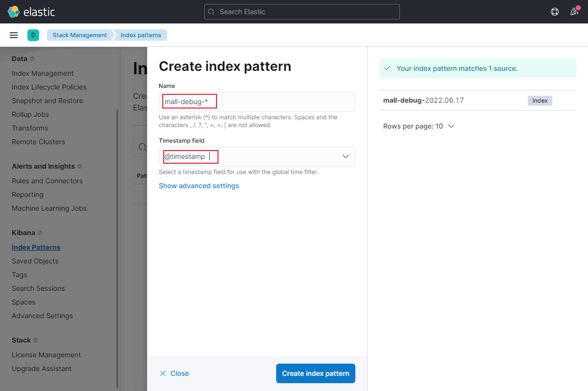
Task: Click the info icon beside Stack heading
Action: coord(36,340)
